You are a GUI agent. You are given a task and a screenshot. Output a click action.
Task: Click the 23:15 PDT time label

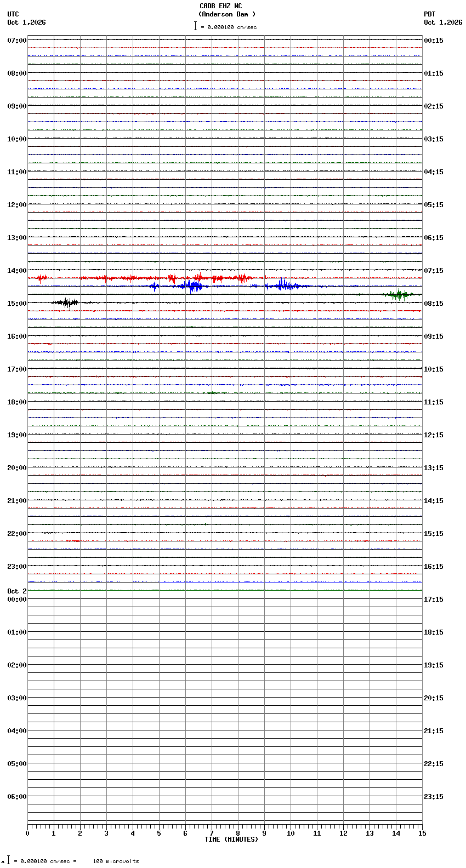pyautogui.click(x=434, y=797)
